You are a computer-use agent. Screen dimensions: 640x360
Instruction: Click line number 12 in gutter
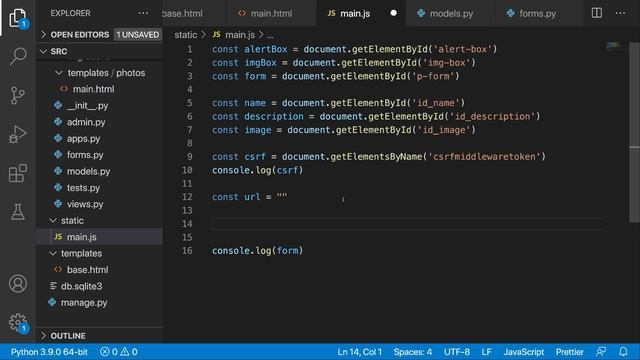187,197
